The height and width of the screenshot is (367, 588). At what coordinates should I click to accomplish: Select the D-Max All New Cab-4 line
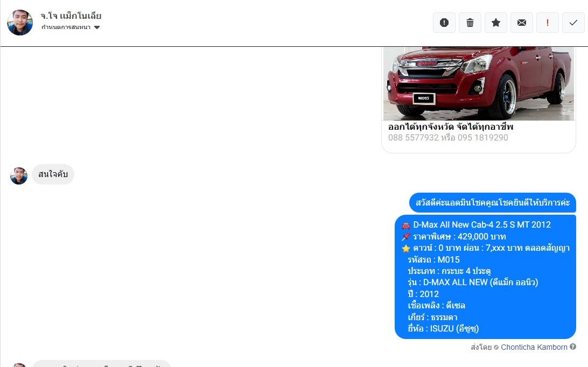[476, 225]
